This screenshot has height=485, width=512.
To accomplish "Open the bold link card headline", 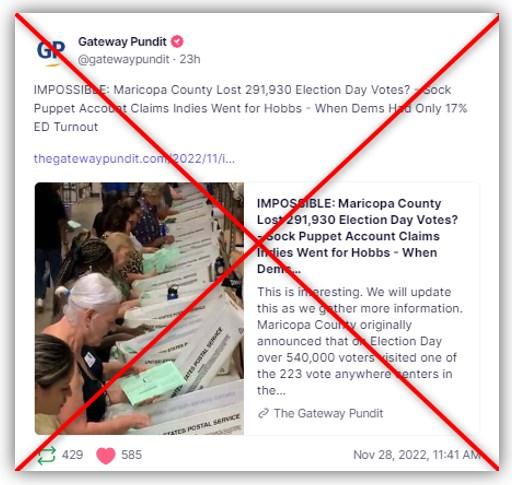I will [357, 236].
